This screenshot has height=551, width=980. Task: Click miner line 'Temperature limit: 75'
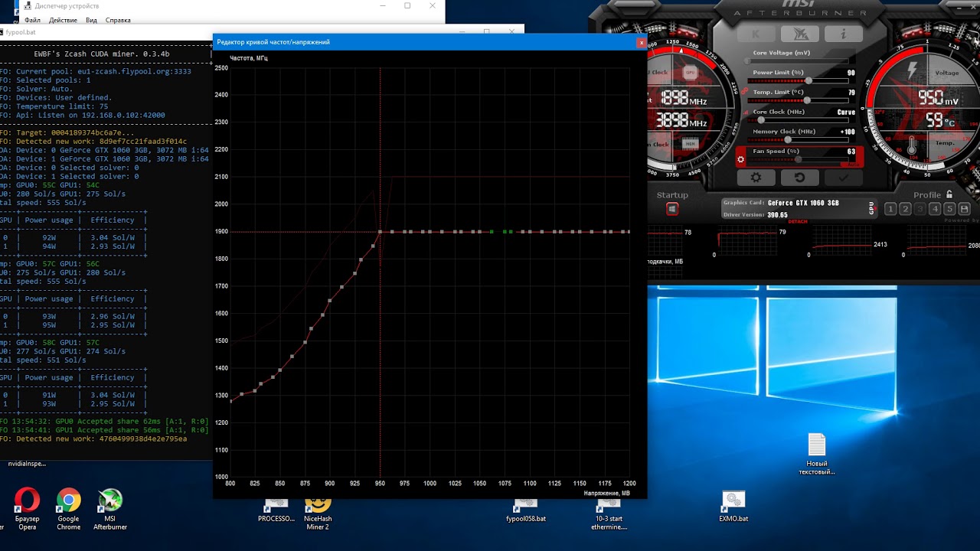54,106
